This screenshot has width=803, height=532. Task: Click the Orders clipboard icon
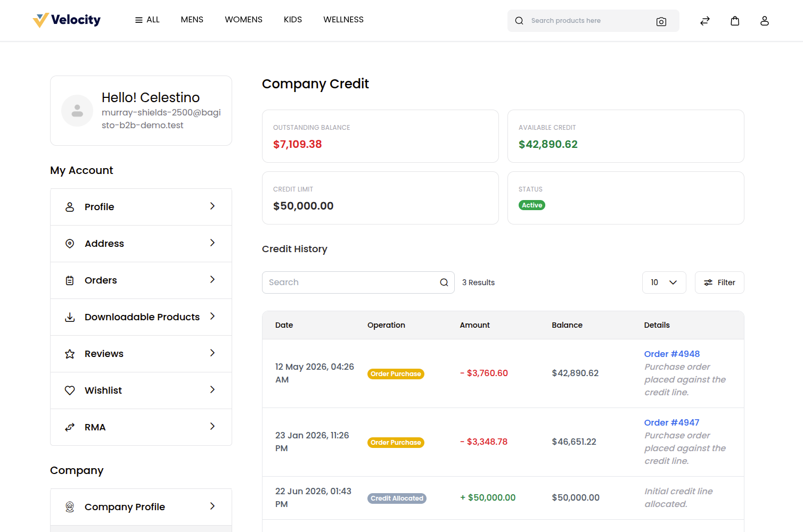tap(70, 280)
